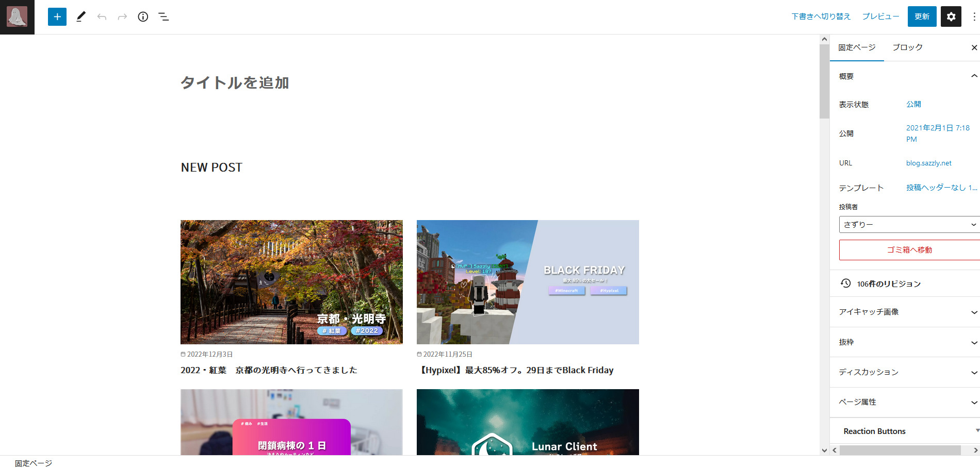Switch to the 固定ページ tab
This screenshot has width=980, height=468.
point(857,47)
